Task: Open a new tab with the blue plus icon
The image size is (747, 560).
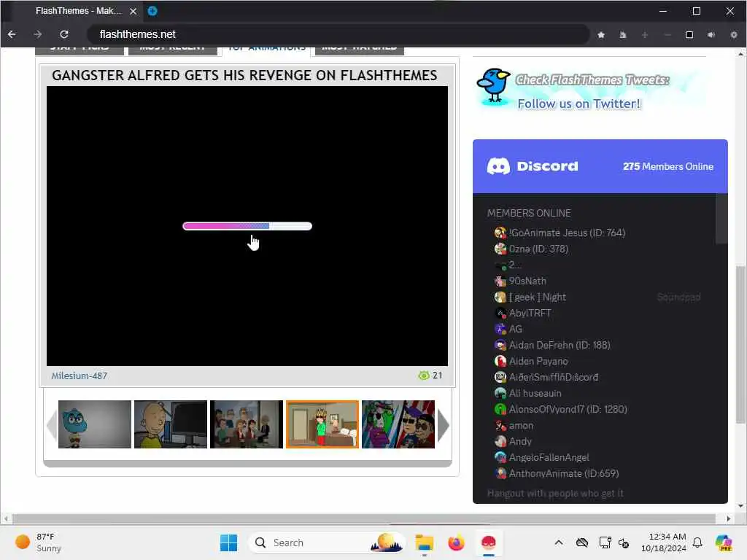Action: (x=152, y=11)
